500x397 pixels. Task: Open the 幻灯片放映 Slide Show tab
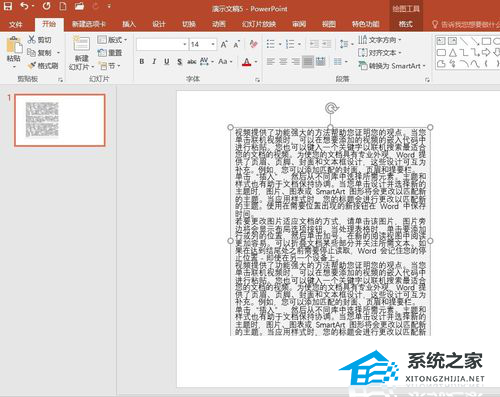coord(259,24)
